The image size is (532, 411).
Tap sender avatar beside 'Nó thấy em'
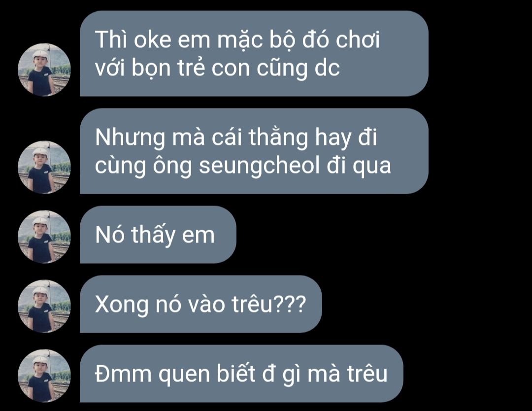coord(44,237)
